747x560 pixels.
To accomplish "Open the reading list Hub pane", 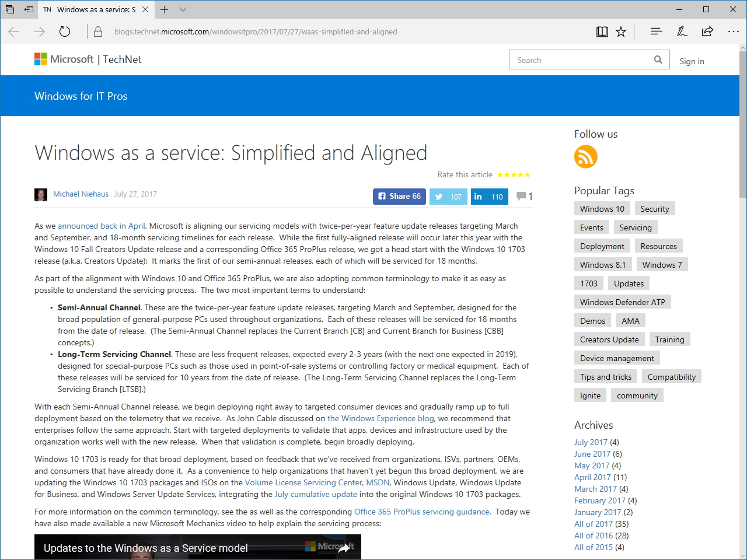I will (656, 32).
